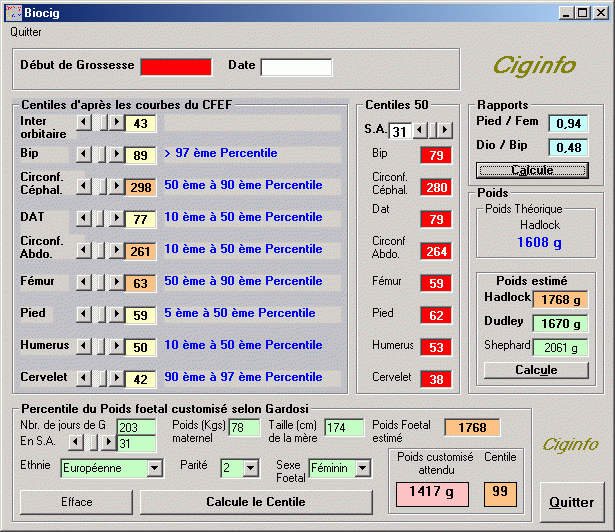This screenshot has width=615, height=532.
Task: Maximize the Biocig window
Action: point(582,13)
